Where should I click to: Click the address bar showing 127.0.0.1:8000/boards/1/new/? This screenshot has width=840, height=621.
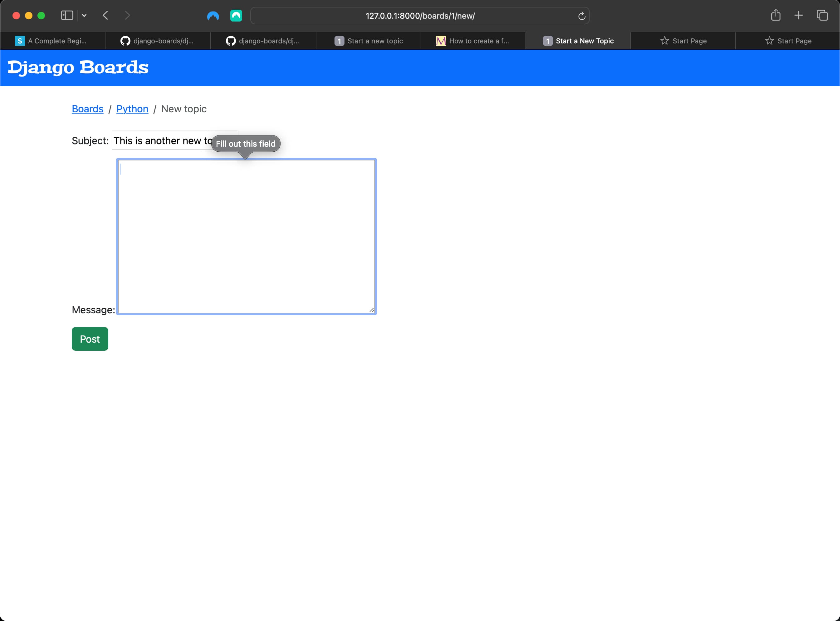tap(420, 16)
